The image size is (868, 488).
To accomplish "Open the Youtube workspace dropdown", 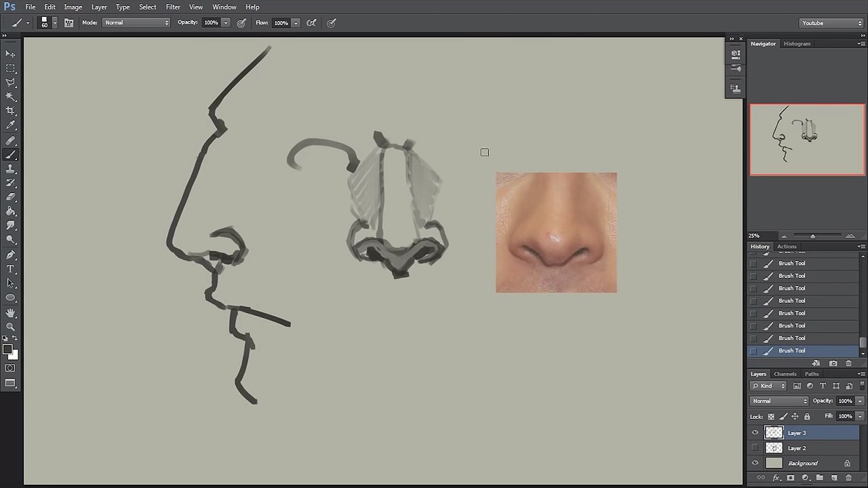I will (831, 23).
